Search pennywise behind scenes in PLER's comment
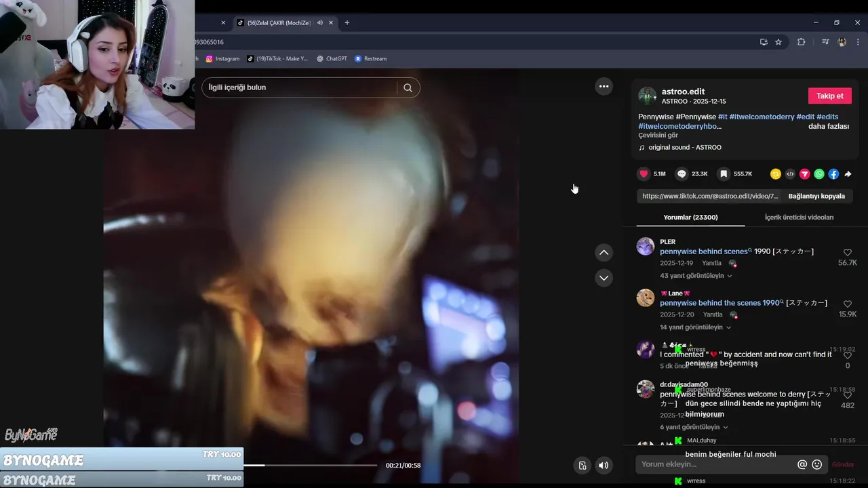 (705, 251)
